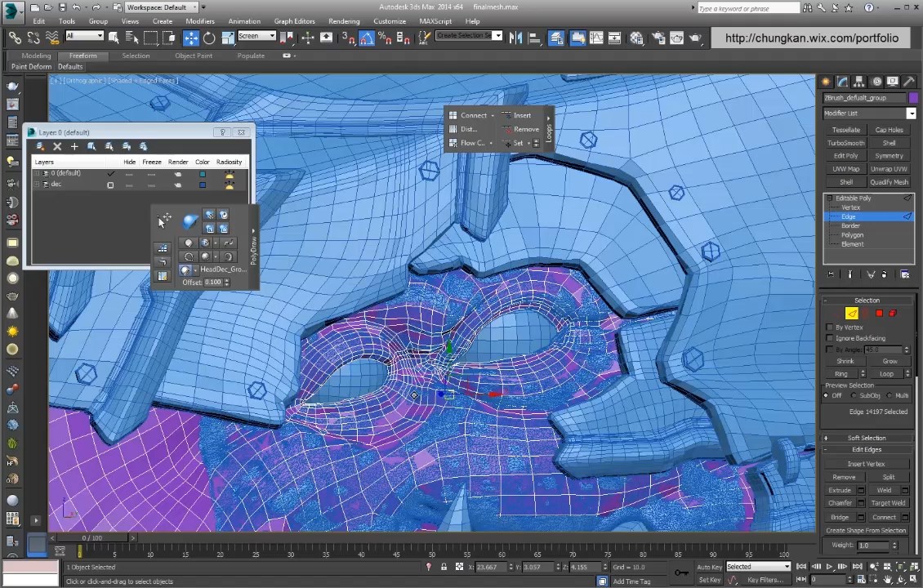
Task: Choose Remove from the floating edge menu
Action: pos(526,129)
